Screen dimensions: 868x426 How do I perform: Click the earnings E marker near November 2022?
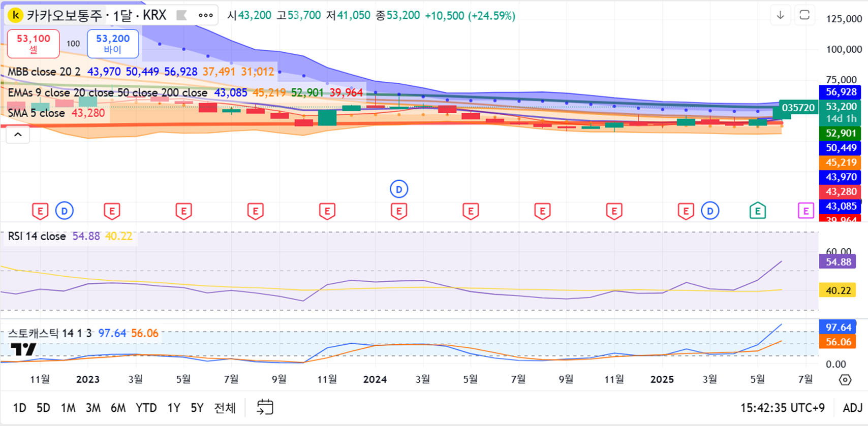(40, 211)
